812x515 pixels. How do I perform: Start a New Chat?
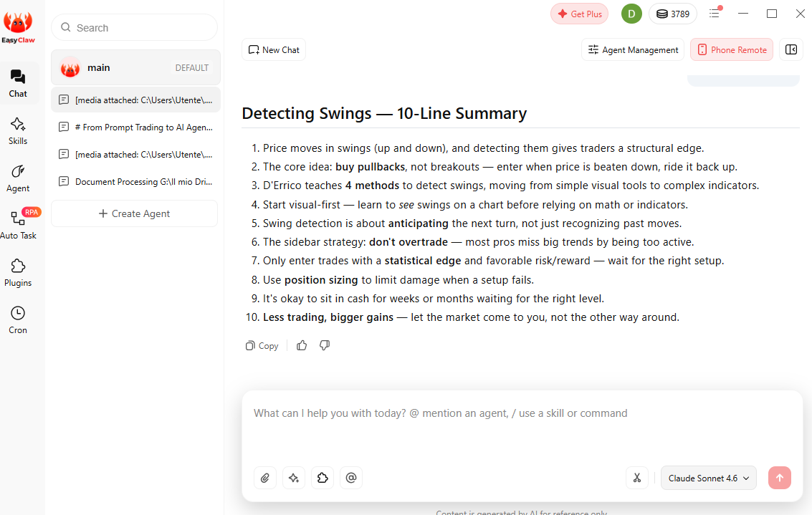(x=274, y=49)
